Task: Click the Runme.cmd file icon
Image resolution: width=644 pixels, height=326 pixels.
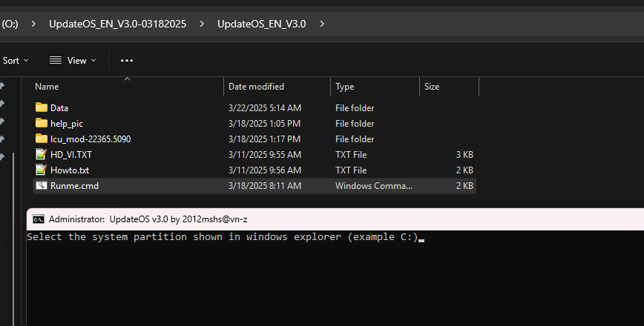Action: click(x=41, y=185)
